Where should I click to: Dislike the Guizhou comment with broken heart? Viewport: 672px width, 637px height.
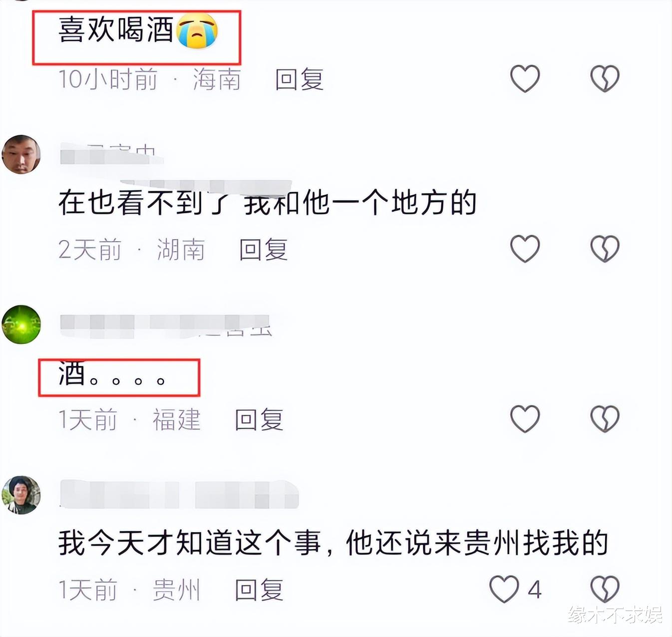(605, 589)
